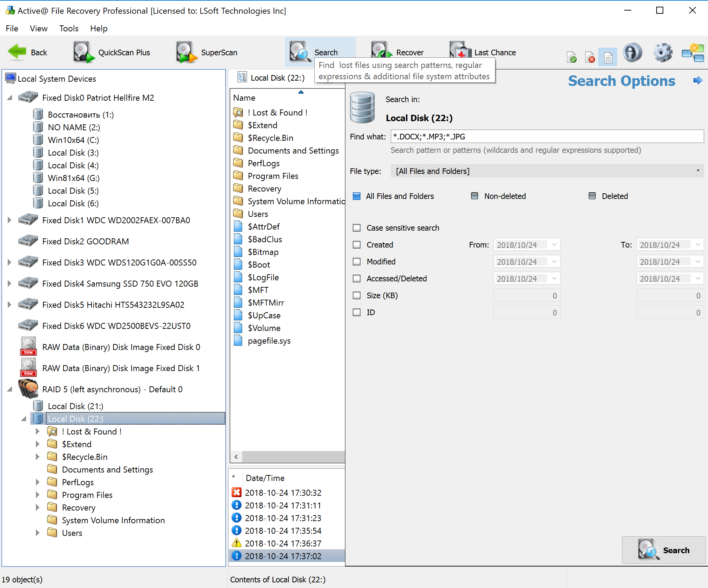Collapse Fixed Disk0 Patriot Hellfire M2
The image size is (708, 588).
tap(10, 98)
